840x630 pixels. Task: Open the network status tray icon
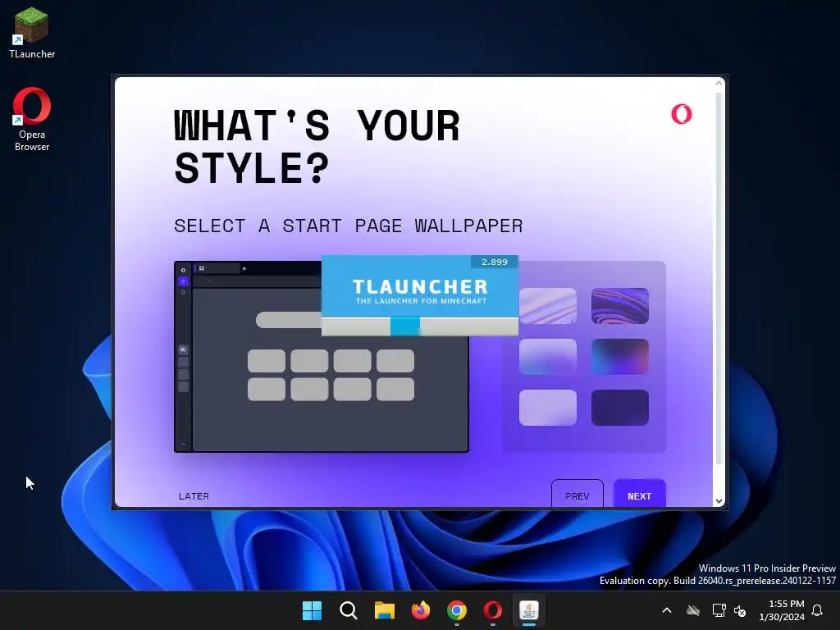pos(719,610)
